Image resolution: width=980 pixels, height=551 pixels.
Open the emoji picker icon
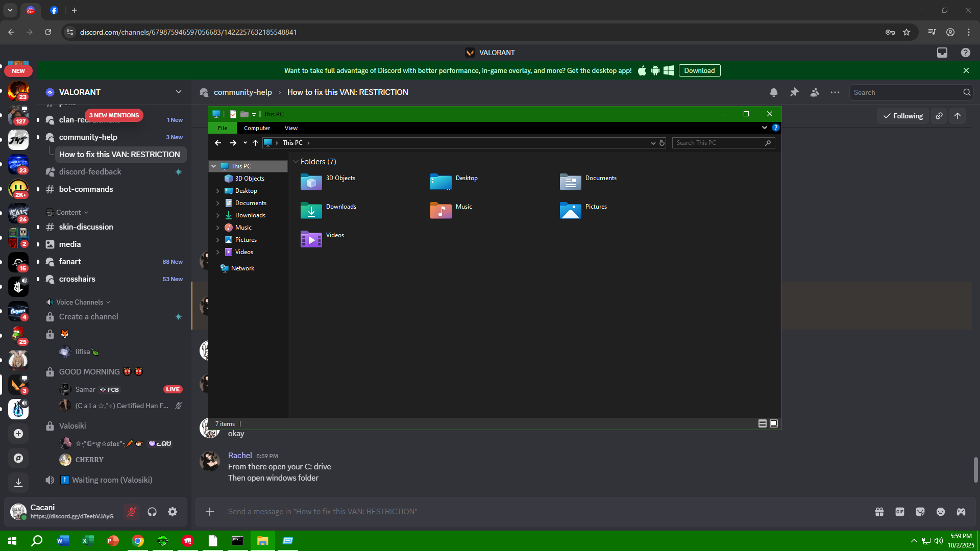(x=941, y=512)
